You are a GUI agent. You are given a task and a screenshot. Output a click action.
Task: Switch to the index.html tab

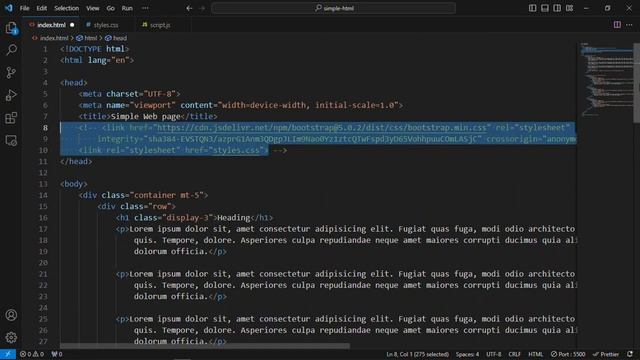pos(51,25)
